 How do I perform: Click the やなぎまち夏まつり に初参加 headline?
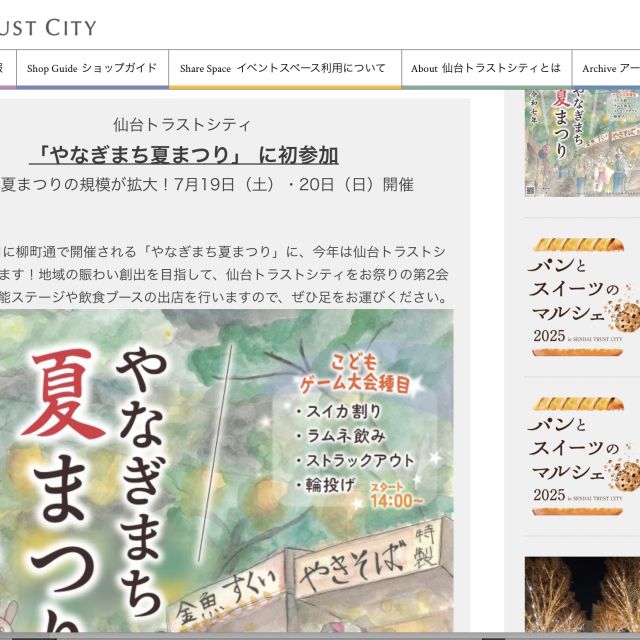[x=184, y=155]
